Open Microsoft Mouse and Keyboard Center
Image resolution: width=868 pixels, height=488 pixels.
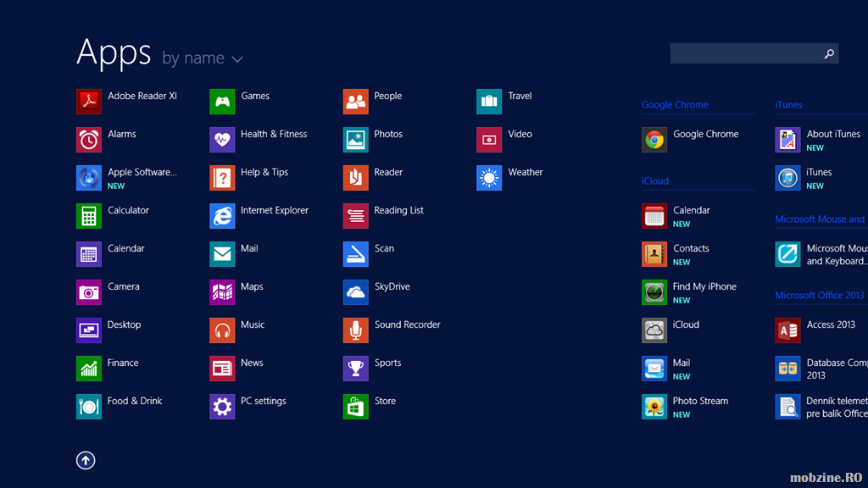click(x=821, y=254)
